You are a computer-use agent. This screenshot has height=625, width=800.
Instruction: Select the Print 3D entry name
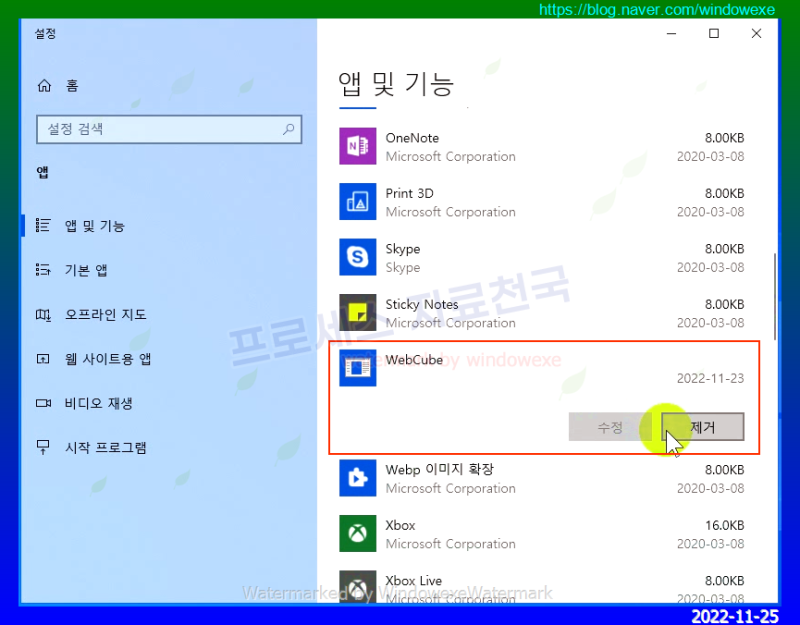pos(409,193)
